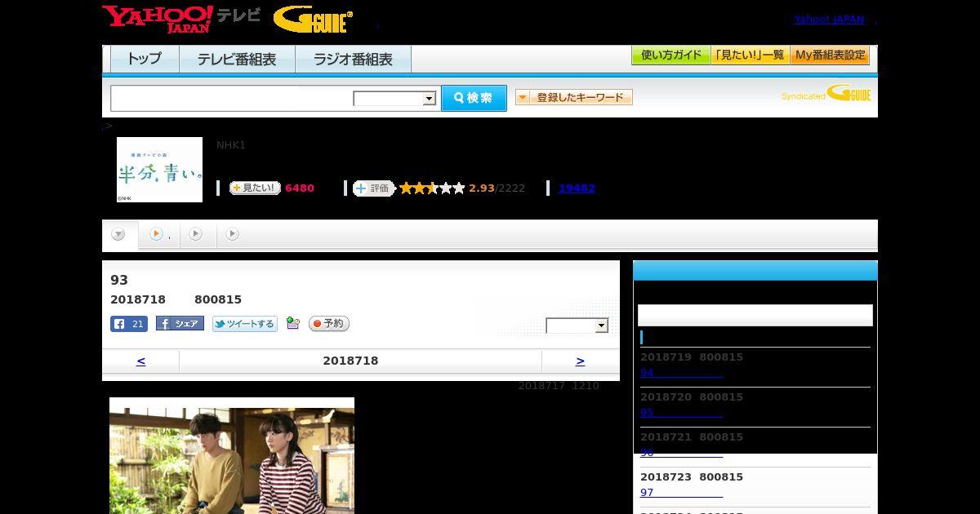This screenshot has width=980, height=514.
Task: Click the ツイートする Twitter button
Action: 245,324
